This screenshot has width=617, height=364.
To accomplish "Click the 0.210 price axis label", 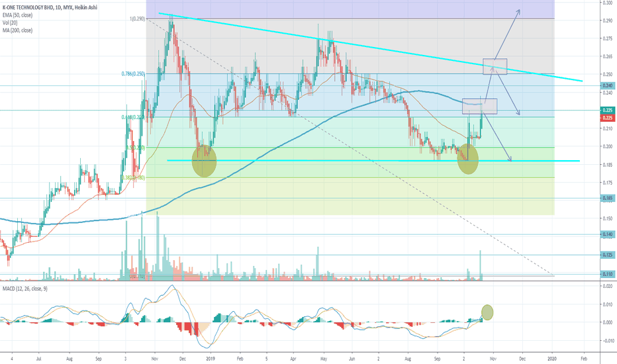I will (608, 128).
